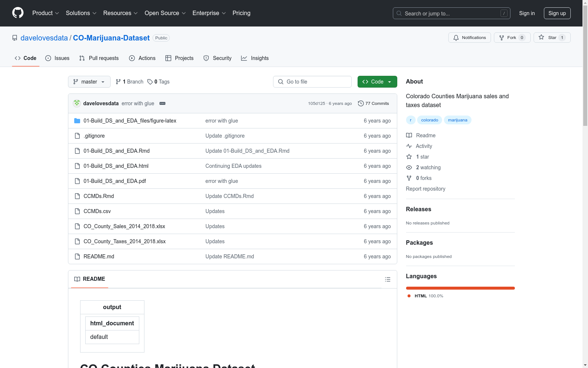Click the search magnifier icon in header
Image resolution: width=588 pixels, height=368 pixels.
pos(399,13)
